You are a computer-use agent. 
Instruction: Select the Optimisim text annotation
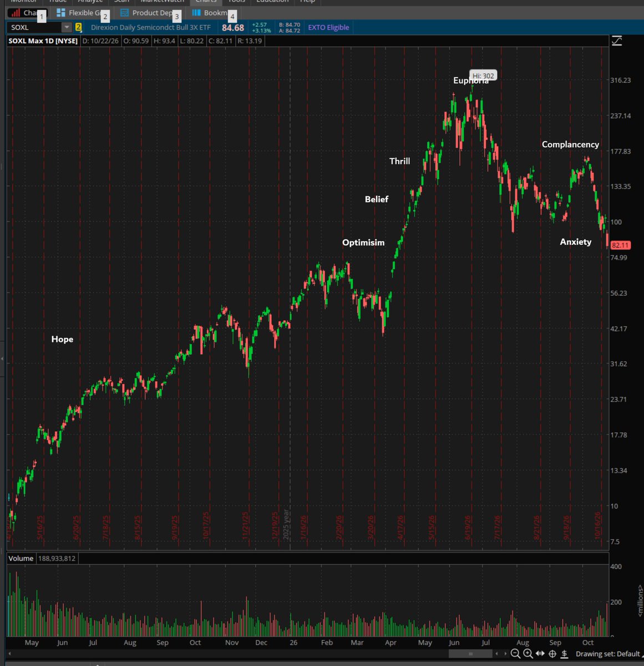click(x=363, y=243)
